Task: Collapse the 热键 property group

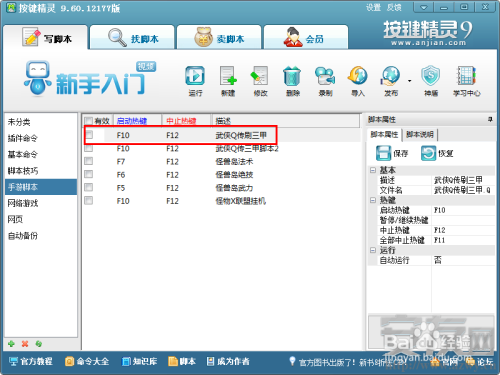Action: 373,200
